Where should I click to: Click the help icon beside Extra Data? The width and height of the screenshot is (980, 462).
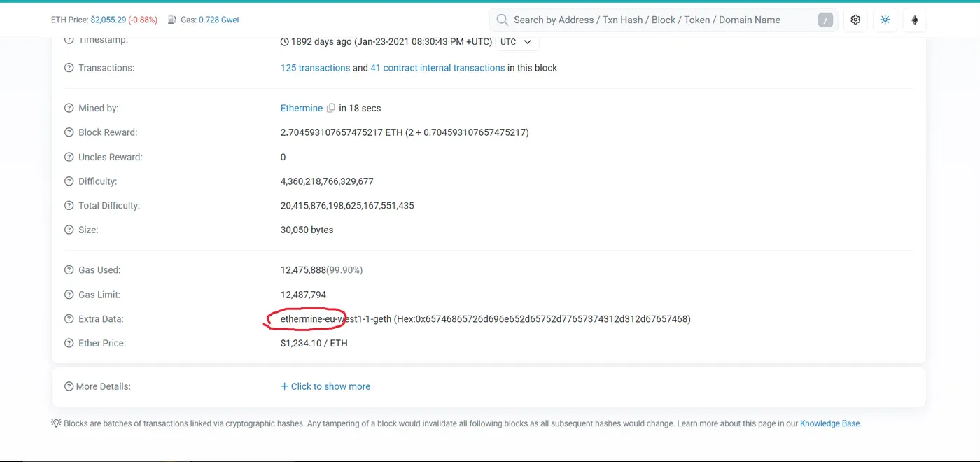point(69,319)
